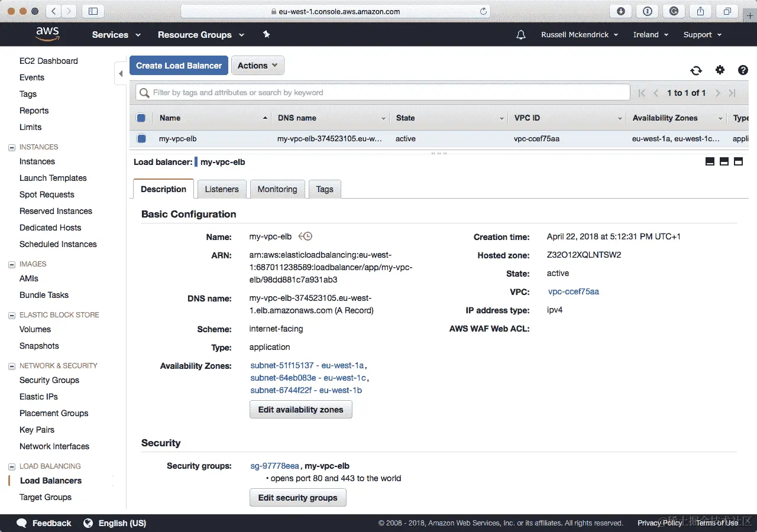Viewport: 757px width, 532px height.
Task: Open Elastic IPs in sidebar
Action: (38, 397)
